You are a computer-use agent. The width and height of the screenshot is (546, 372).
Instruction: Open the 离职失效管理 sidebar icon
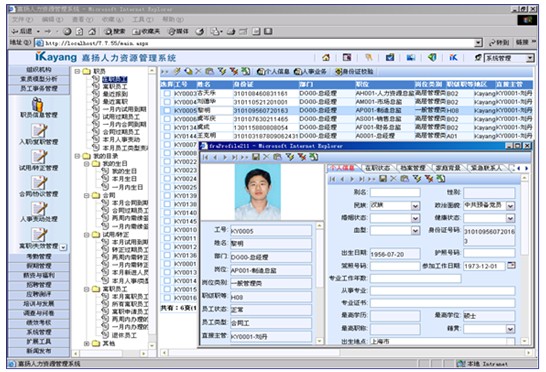39,234
